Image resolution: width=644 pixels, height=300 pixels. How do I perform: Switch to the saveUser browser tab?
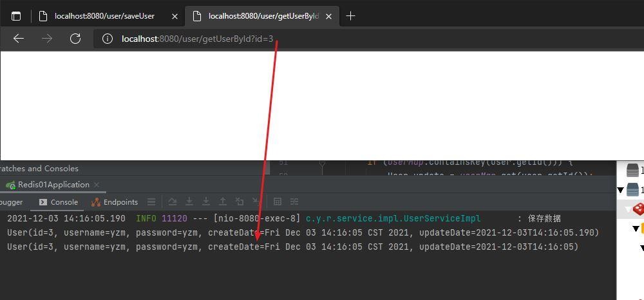pyautogui.click(x=103, y=16)
